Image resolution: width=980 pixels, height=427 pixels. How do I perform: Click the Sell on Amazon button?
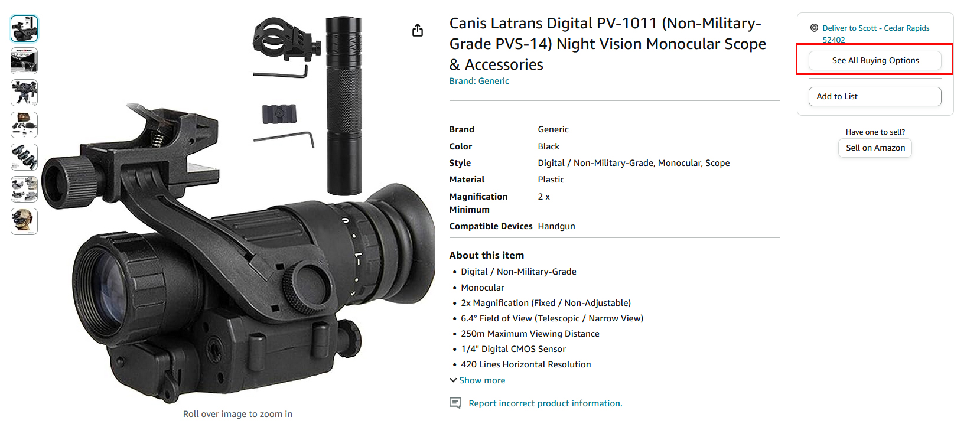pos(875,148)
